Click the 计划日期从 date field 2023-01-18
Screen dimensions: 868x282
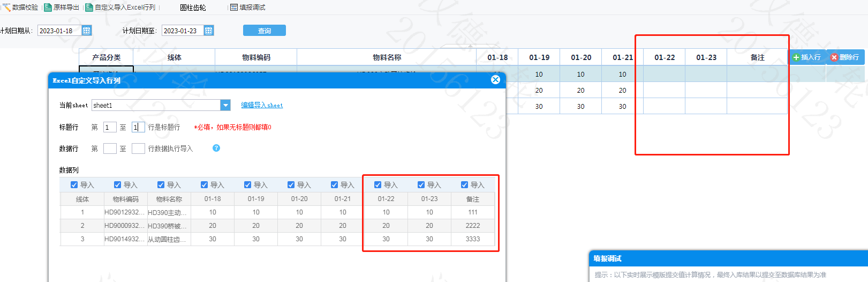point(59,31)
